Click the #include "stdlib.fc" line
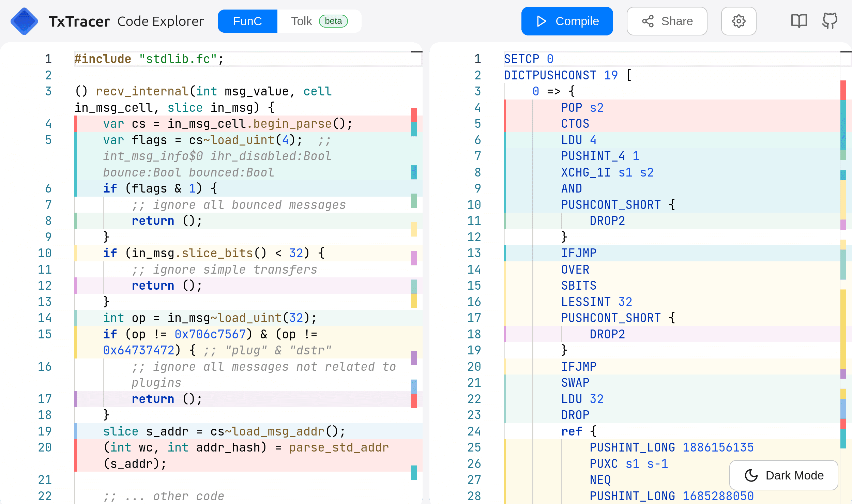 [x=149, y=59]
